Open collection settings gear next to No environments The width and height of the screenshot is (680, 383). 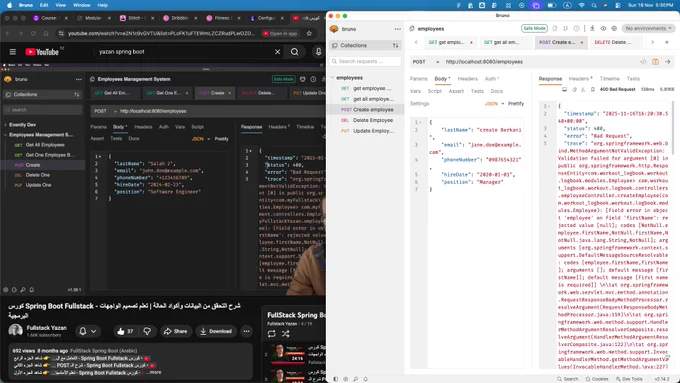[614, 28]
